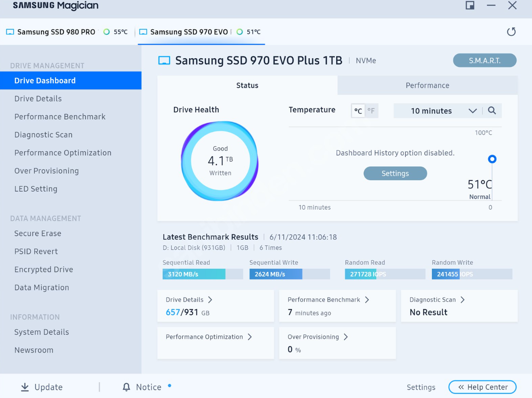The image size is (532, 398).
Task: Open Data Migration in the sidebar
Action: coord(42,287)
